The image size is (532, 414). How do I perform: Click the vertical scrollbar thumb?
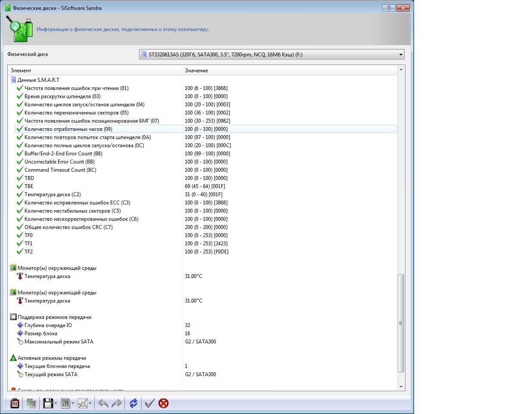point(401,323)
